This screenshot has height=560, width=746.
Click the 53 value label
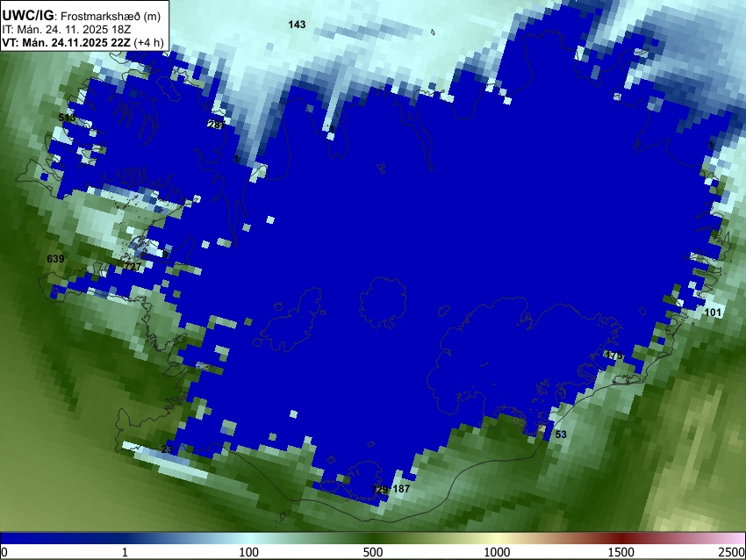pyautogui.click(x=561, y=434)
